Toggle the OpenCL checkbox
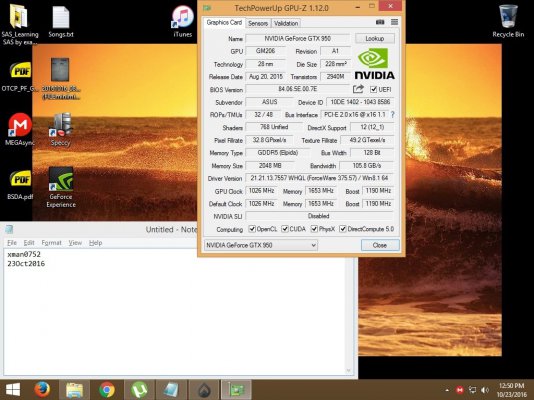Screen dimensions: 534x400 point(252,229)
